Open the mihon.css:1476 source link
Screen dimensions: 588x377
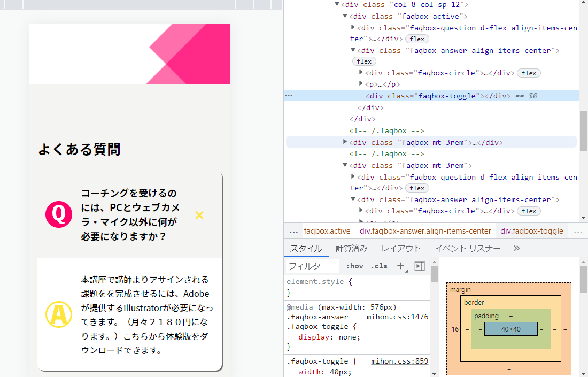[397, 317]
